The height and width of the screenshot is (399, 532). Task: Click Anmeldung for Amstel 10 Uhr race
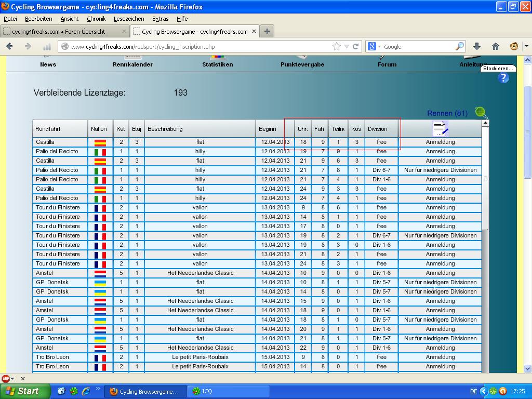(x=440, y=273)
